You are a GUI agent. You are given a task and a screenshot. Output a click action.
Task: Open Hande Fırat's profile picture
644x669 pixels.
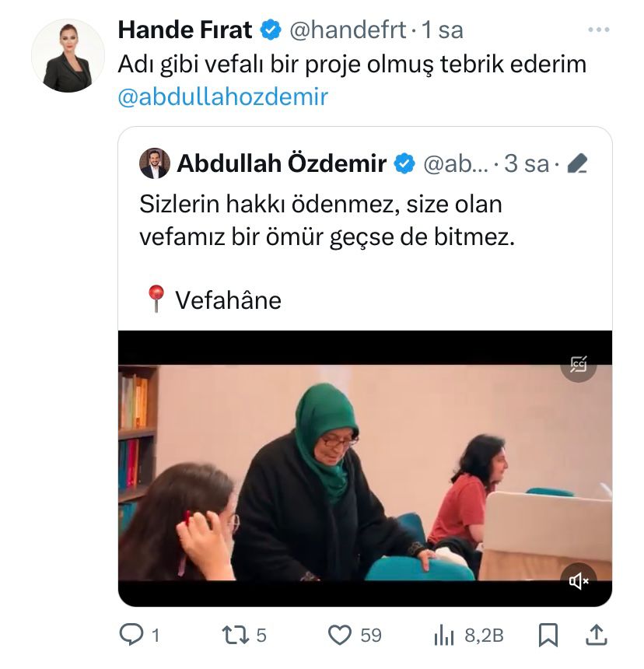pos(68,55)
